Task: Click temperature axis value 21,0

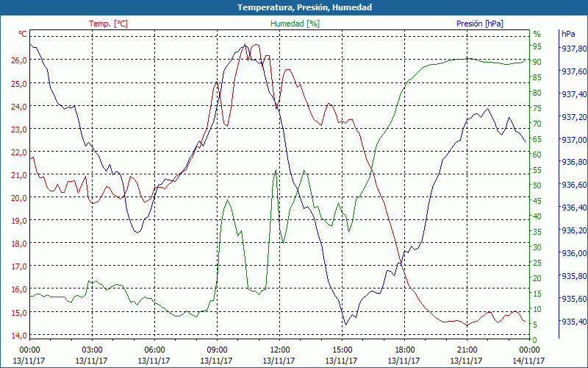Action: tap(20, 175)
